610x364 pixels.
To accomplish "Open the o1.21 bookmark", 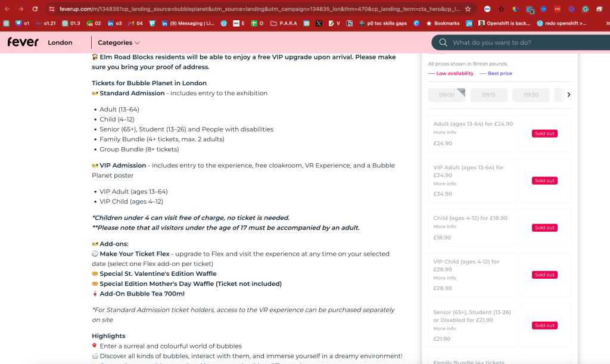I will click(x=45, y=23).
